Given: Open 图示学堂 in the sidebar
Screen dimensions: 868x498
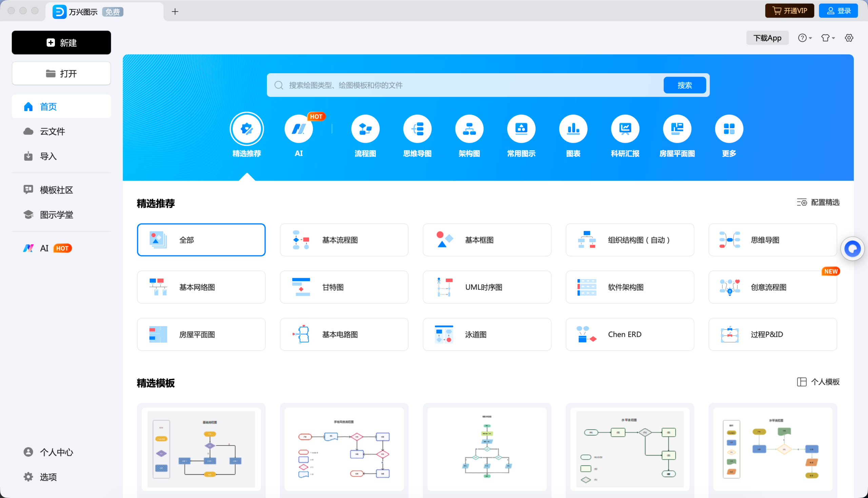Looking at the screenshot, I should 61,215.
